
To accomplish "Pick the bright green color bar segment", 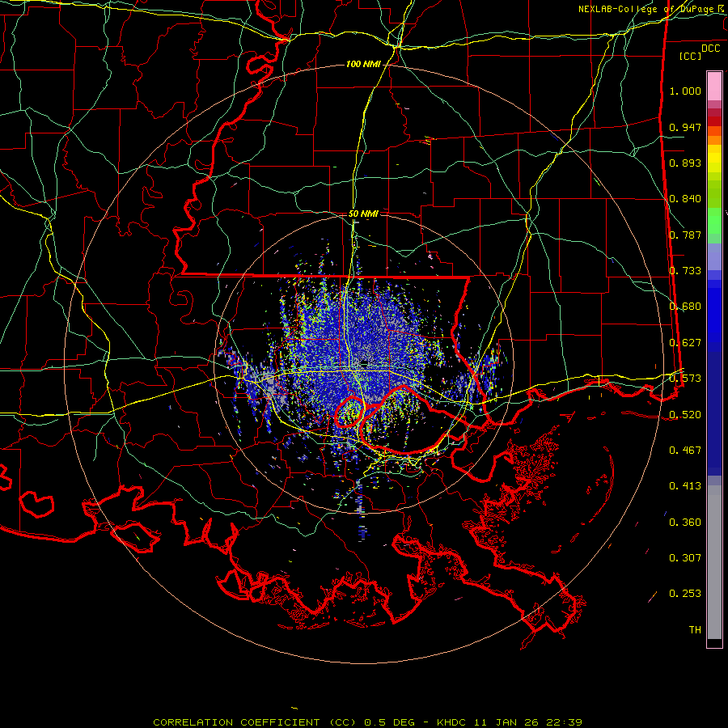I will pos(714,221).
